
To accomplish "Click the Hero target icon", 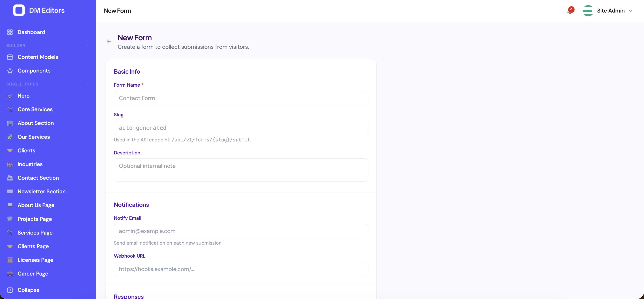I will [10, 96].
